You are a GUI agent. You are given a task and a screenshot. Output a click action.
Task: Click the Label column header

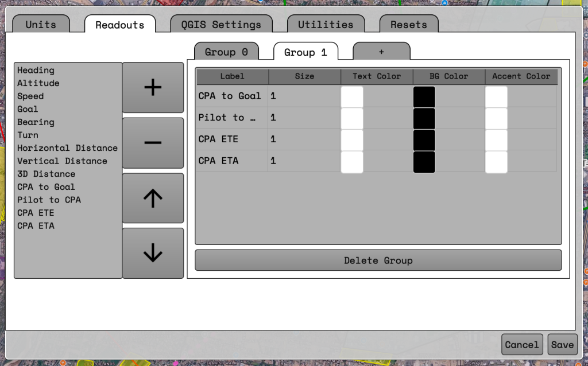point(232,76)
